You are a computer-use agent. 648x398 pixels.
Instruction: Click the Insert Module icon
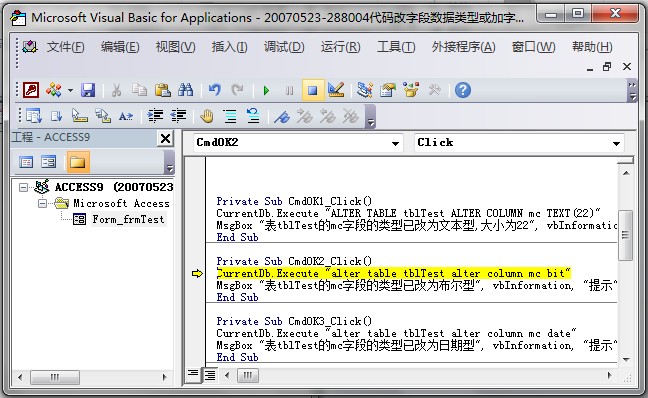click(x=54, y=90)
